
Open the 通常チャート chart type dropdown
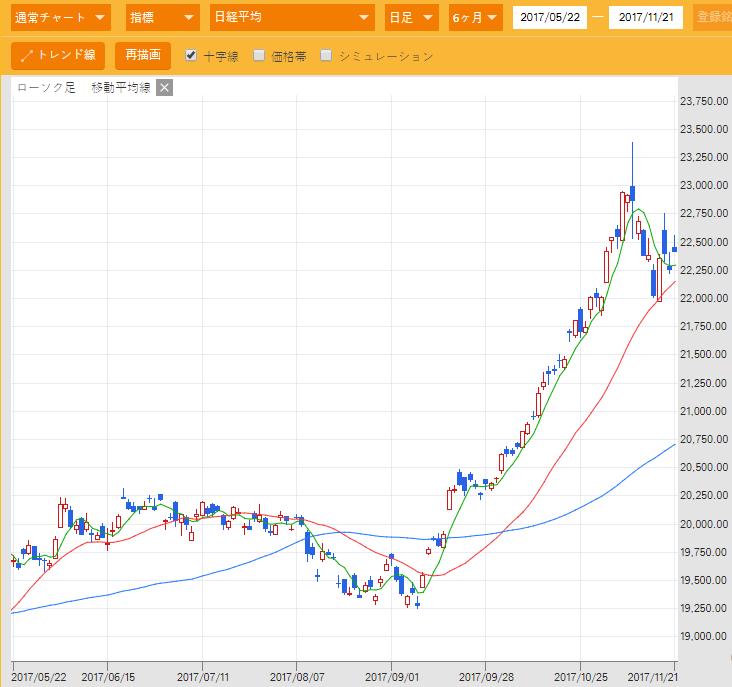click(59, 17)
